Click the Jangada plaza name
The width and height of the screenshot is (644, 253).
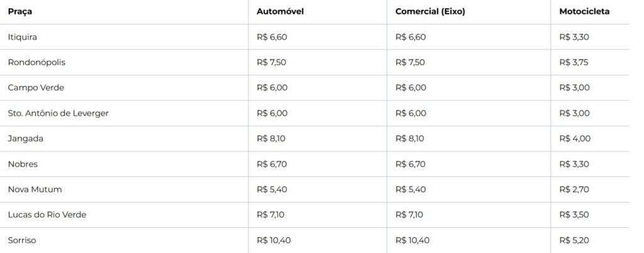coord(26,138)
